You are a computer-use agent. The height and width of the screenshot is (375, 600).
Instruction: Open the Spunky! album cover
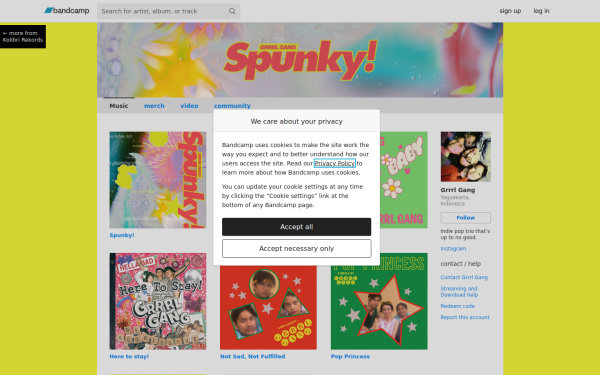[x=158, y=180]
